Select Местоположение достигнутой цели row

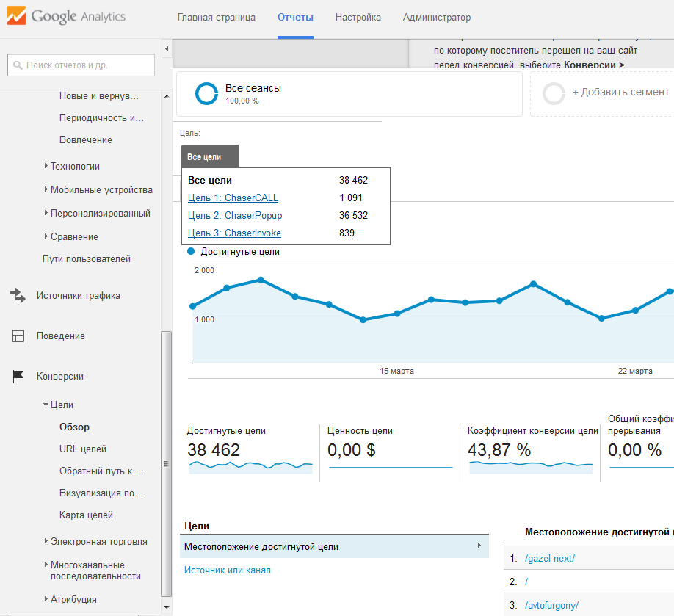tap(334, 546)
